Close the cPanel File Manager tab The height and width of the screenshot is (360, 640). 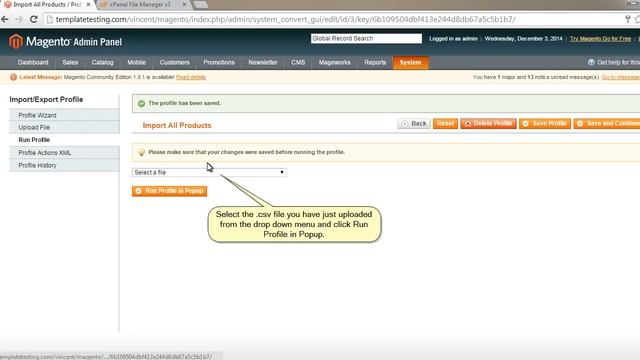coord(184,4)
